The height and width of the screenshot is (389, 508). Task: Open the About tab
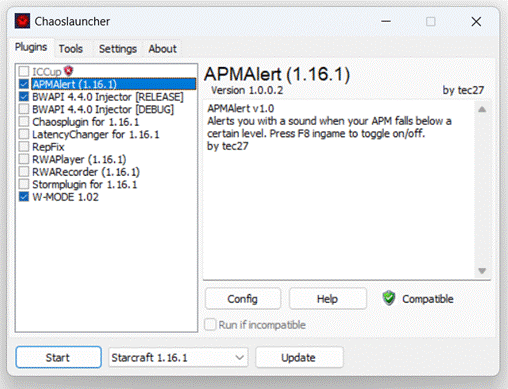(163, 49)
